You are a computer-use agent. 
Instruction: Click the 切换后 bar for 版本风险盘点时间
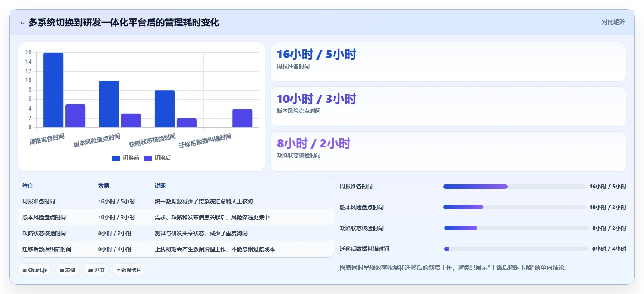coord(131,121)
